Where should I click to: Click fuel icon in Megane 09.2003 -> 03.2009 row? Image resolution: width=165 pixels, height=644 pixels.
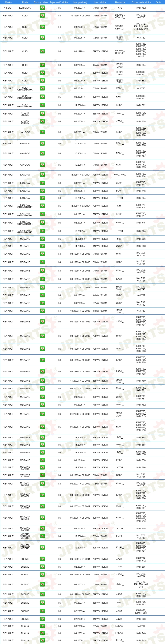coord(42,388)
